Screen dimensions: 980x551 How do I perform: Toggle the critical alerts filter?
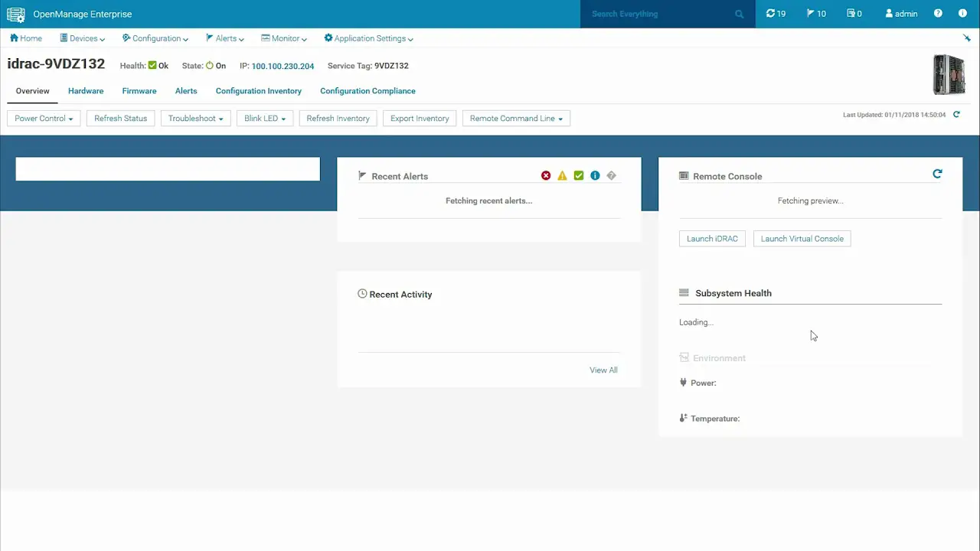pos(545,175)
